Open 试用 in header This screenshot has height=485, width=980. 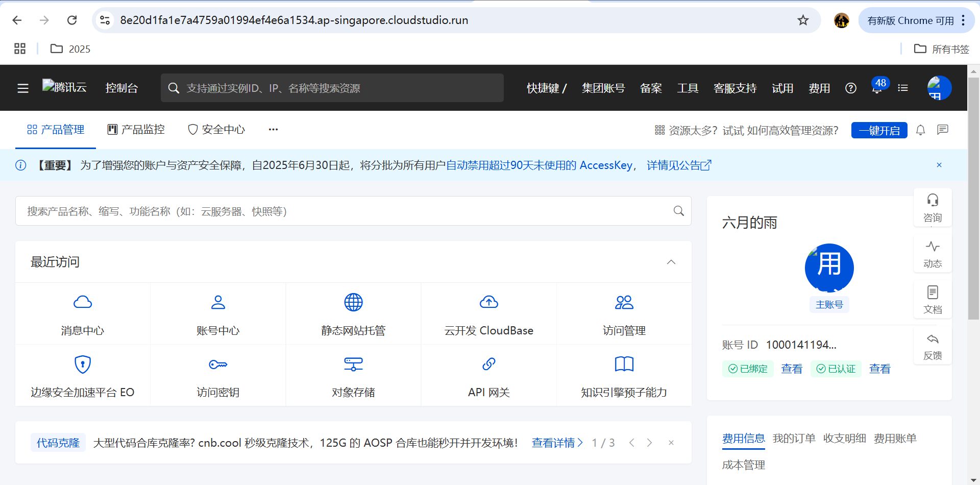point(782,88)
